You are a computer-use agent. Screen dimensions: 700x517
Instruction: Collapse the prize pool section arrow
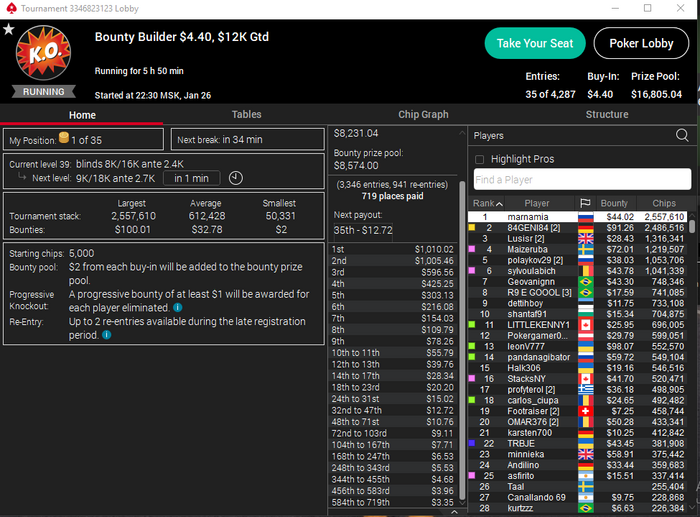point(462,133)
